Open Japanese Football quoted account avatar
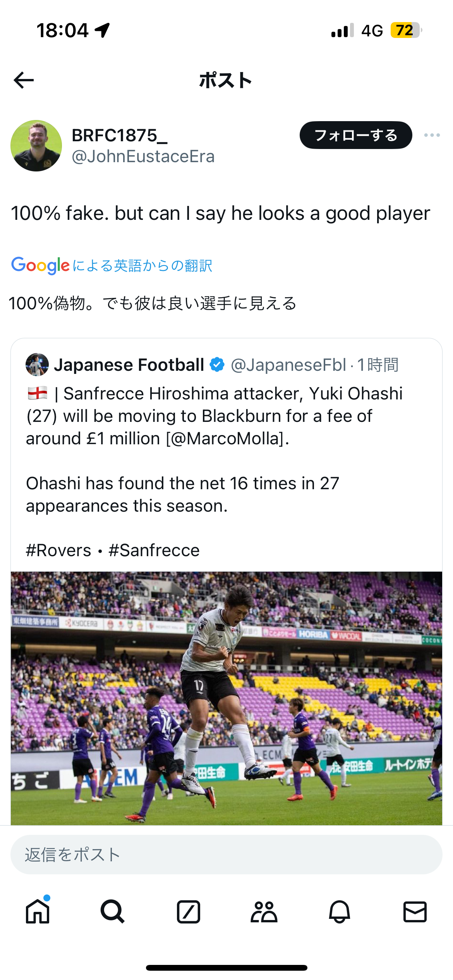The width and height of the screenshot is (453, 980). (37, 365)
